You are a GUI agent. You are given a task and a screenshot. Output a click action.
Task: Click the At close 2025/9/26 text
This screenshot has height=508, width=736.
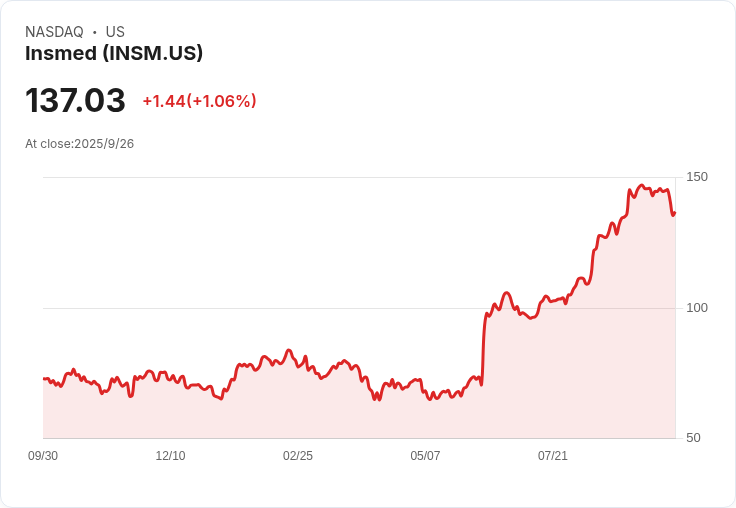pos(79,144)
